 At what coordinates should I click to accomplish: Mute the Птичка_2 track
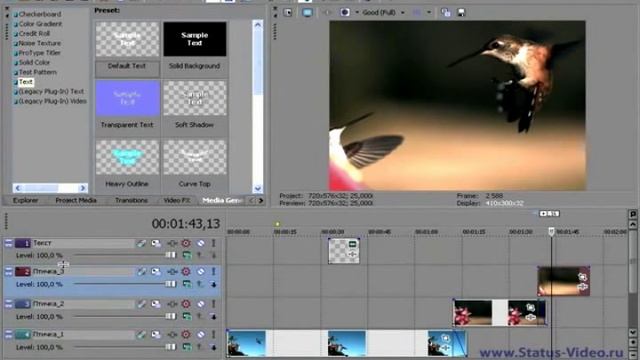pos(201,304)
